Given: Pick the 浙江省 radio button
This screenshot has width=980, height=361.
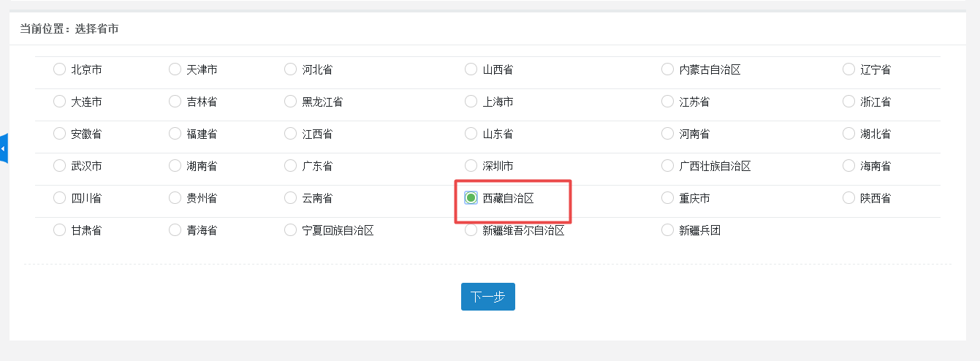Looking at the screenshot, I should [x=848, y=102].
